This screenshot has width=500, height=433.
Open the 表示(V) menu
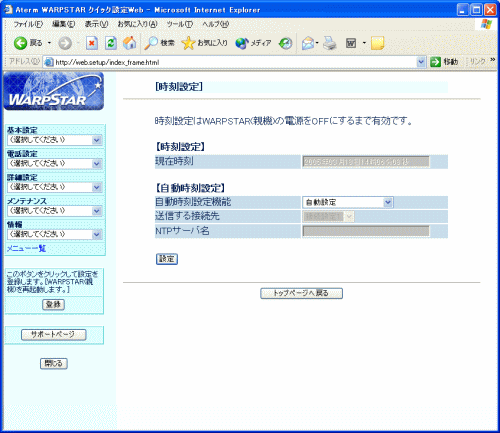click(x=96, y=24)
